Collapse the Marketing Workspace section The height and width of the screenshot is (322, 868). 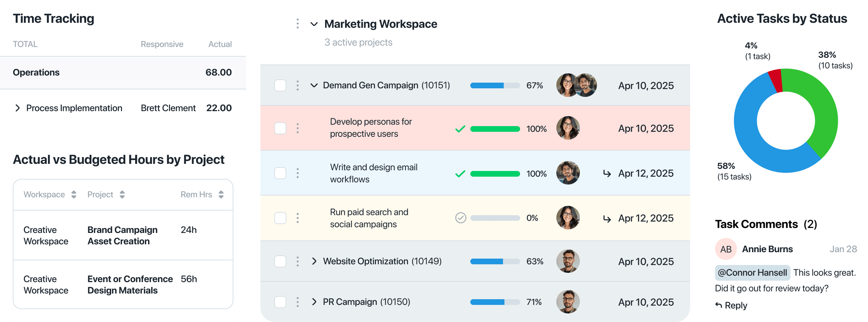point(314,24)
